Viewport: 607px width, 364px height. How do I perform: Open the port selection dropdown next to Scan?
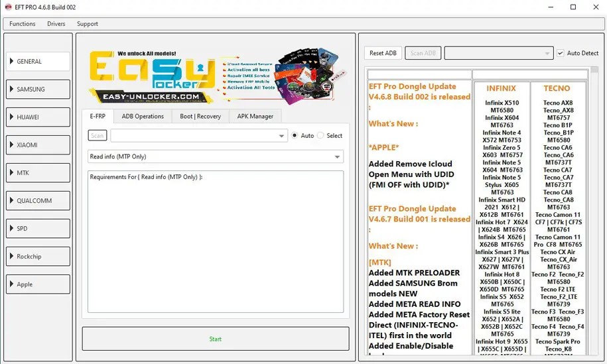pos(199,135)
